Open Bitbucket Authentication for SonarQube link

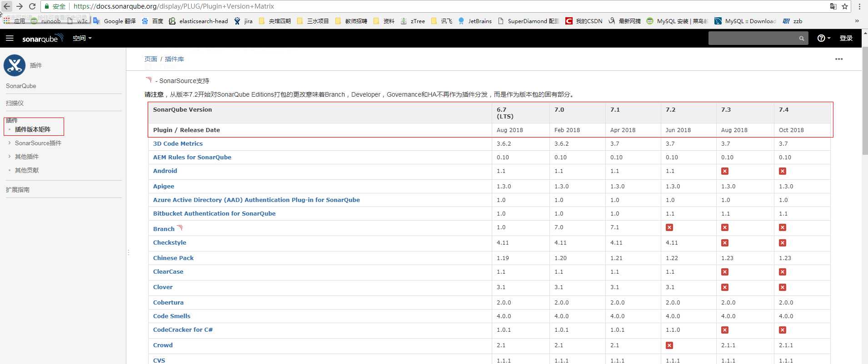[x=215, y=213]
